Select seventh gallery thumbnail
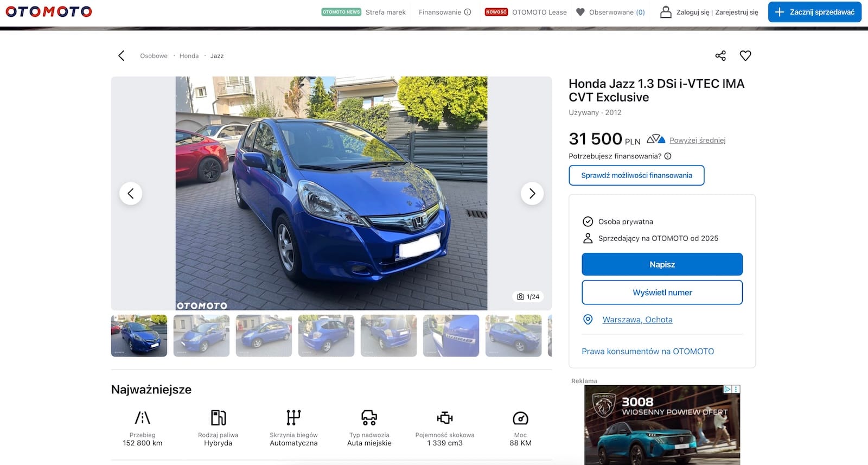 coord(513,335)
